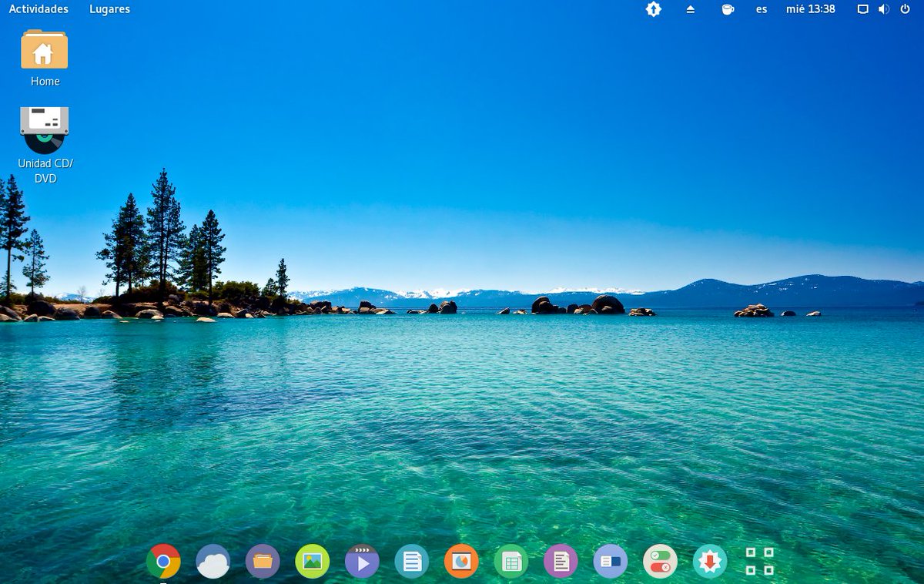
Task: Open the white cloud app in the dock
Action: coord(213,562)
